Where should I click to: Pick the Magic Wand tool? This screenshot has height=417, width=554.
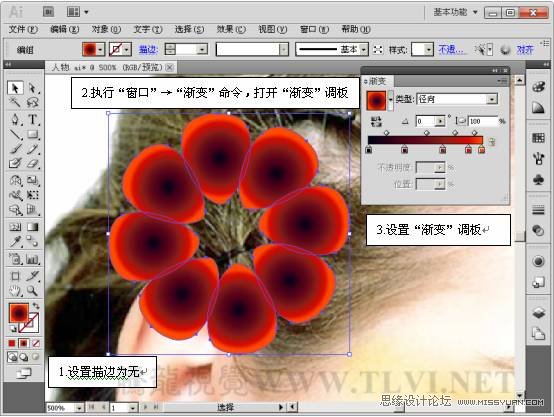pos(15,102)
